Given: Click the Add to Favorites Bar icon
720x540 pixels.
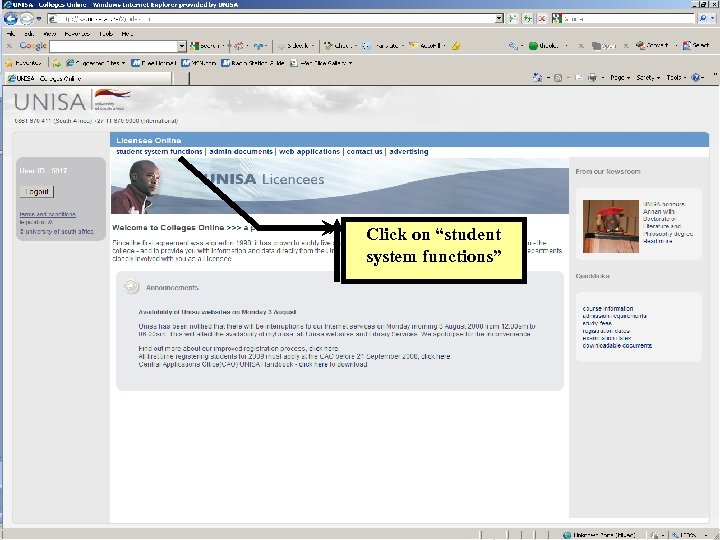Looking at the screenshot, I should click(56, 63).
